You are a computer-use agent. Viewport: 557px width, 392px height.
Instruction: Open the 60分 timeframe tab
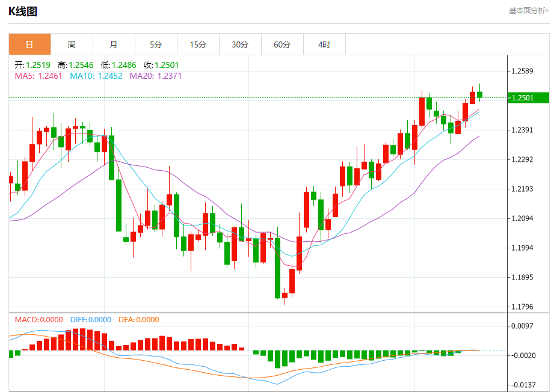pyautogui.click(x=282, y=44)
